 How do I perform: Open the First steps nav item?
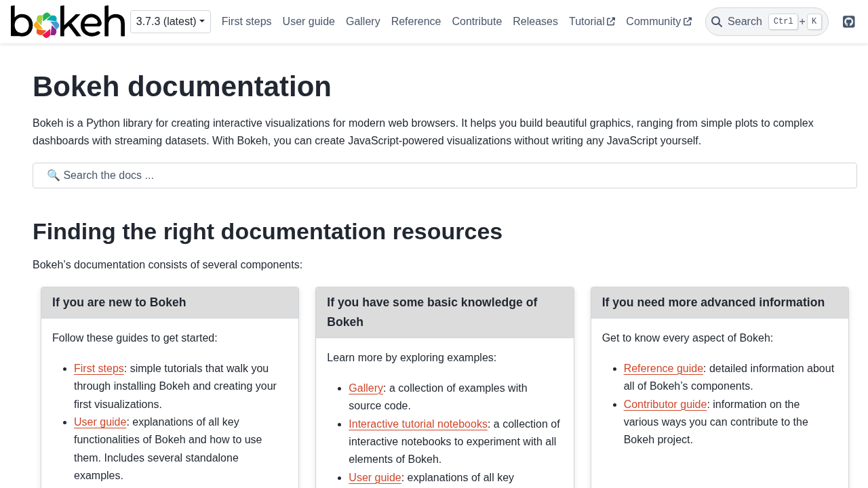[x=246, y=22]
